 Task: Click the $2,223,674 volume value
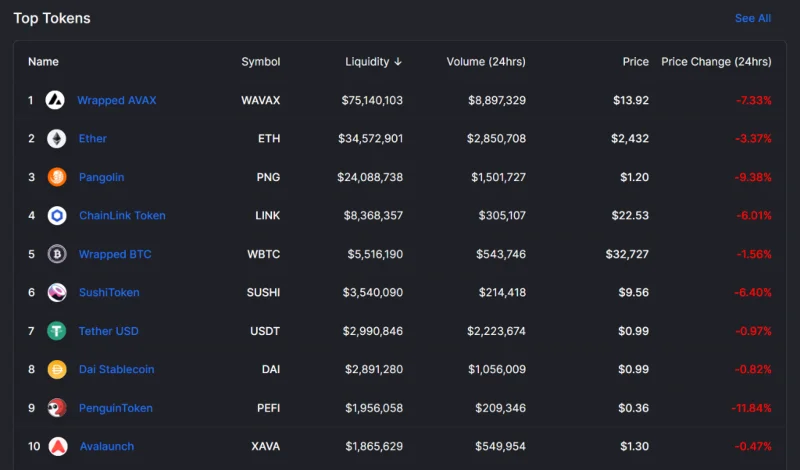[496, 331]
